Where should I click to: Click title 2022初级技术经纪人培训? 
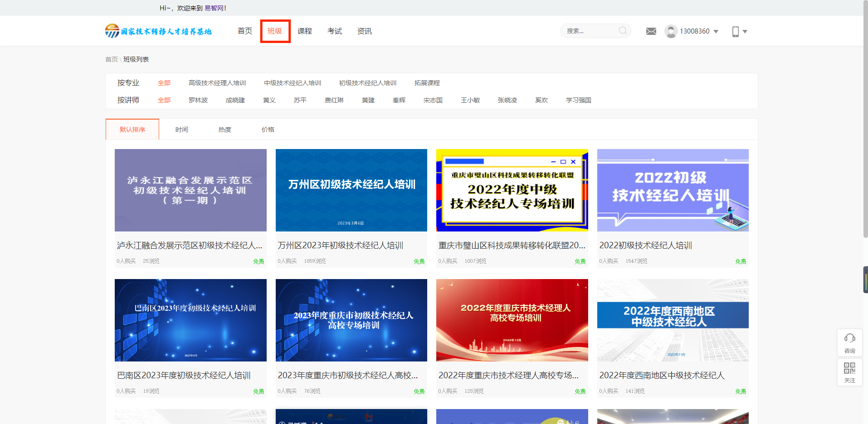(x=646, y=246)
